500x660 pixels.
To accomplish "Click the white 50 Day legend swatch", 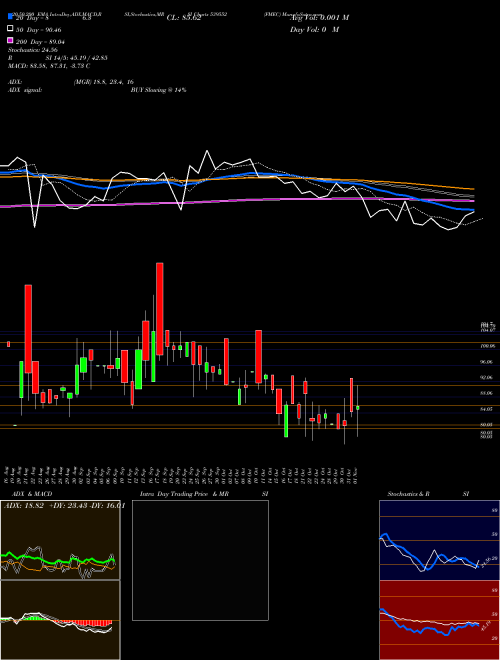I will [10, 29].
